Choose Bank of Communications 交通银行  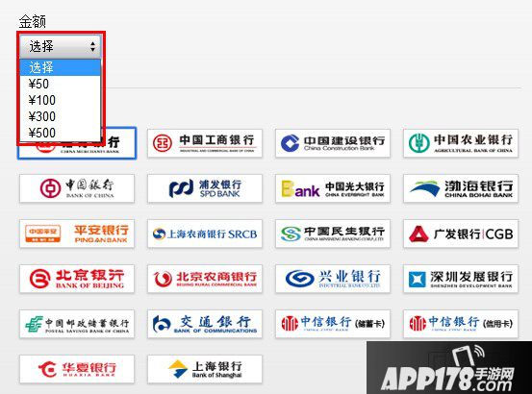[205, 324]
